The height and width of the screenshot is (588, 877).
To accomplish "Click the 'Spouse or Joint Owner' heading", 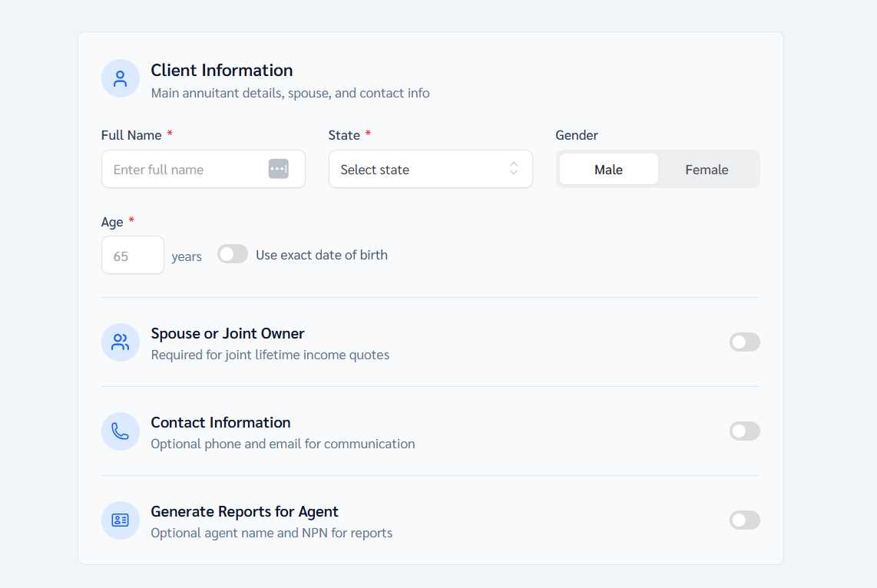I will 227,334.
